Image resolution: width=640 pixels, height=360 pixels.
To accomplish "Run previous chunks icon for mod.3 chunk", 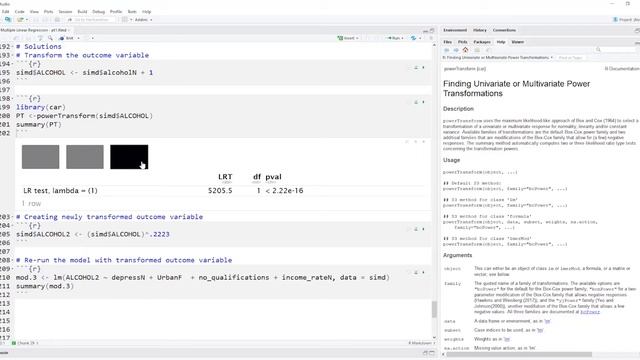I will [416, 272].
